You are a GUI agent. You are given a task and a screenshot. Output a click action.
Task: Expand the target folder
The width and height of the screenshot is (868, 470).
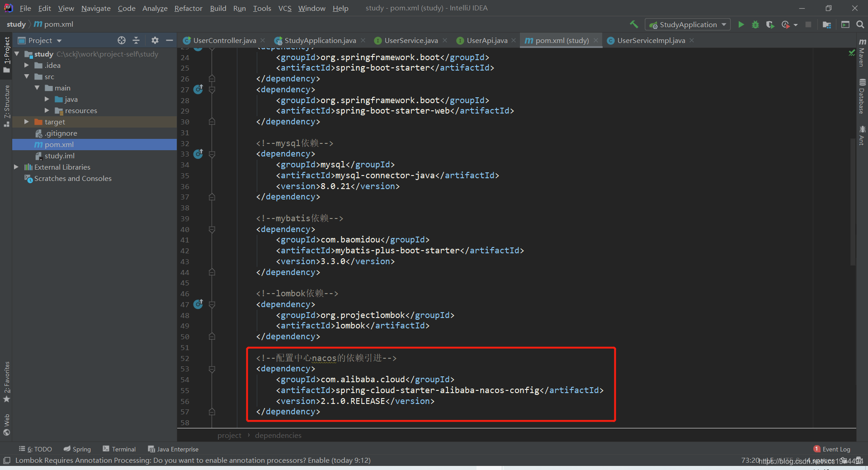tap(27, 122)
